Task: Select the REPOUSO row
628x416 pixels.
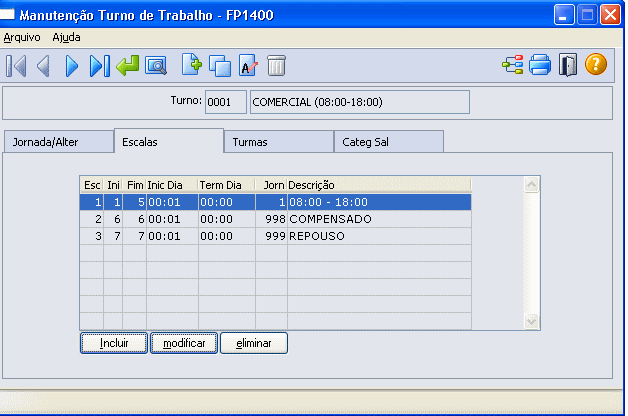Action: point(276,236)
